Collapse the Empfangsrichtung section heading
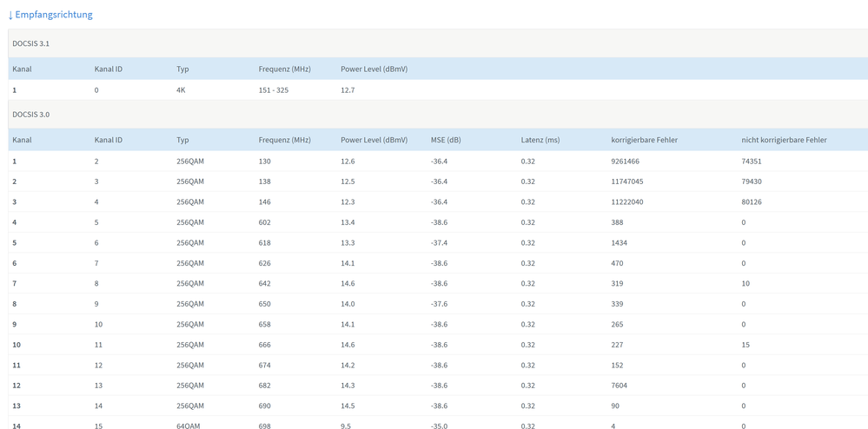868x429 pixels. coord(50,15)
